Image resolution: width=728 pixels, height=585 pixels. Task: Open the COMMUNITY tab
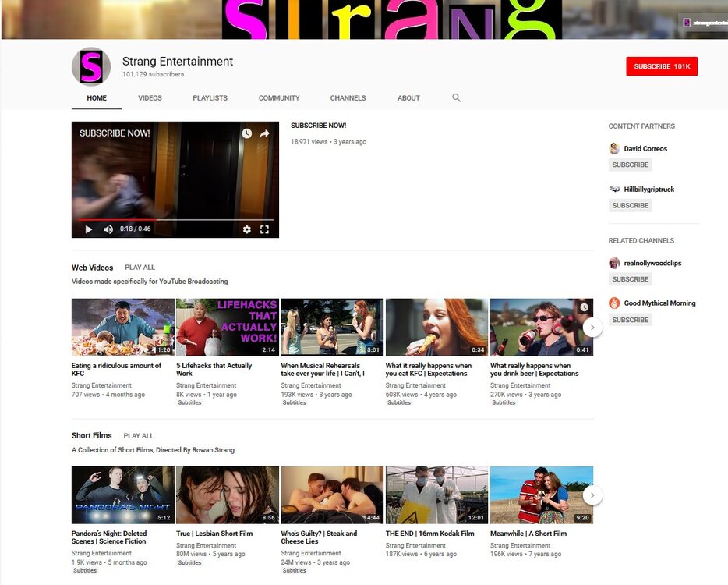279,98
